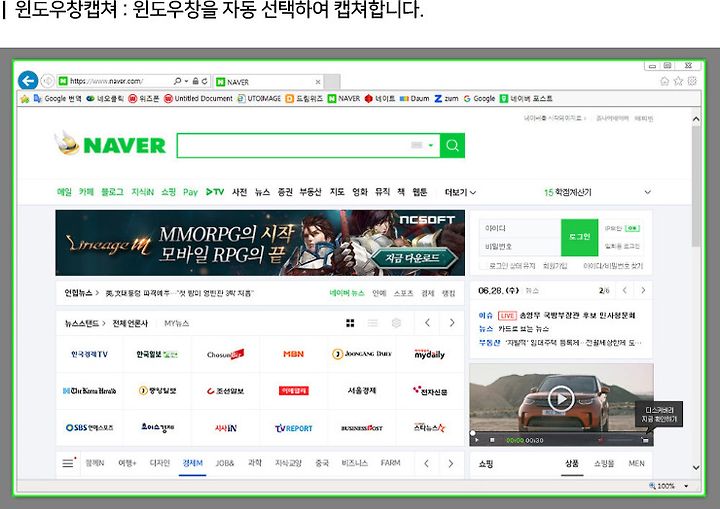The image size is (720, 509).
Task: Click the favorites bar add-star icon
Action: [x=25, y=99]
